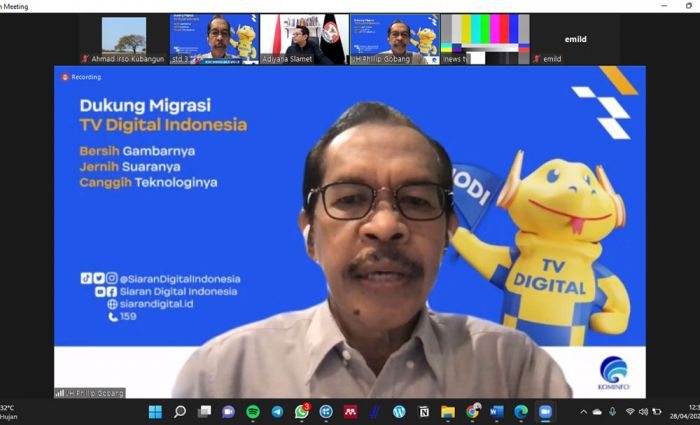Select the UH Philip Gobang gallery thumbnail
Viewport: 700px width, 425px height.
(395, 39)
